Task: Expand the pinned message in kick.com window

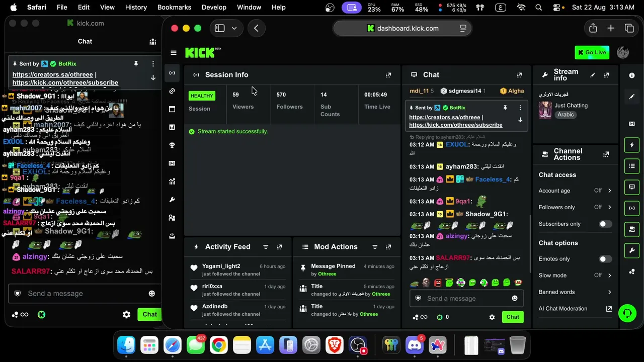Action: 153,78
